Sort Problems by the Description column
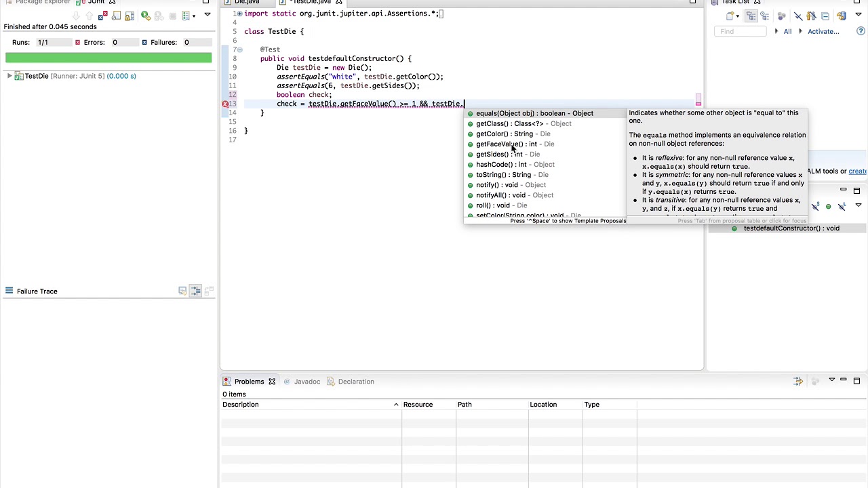This screenshot has height=488, width=868. pyautogui.click(x=312, y=405)
